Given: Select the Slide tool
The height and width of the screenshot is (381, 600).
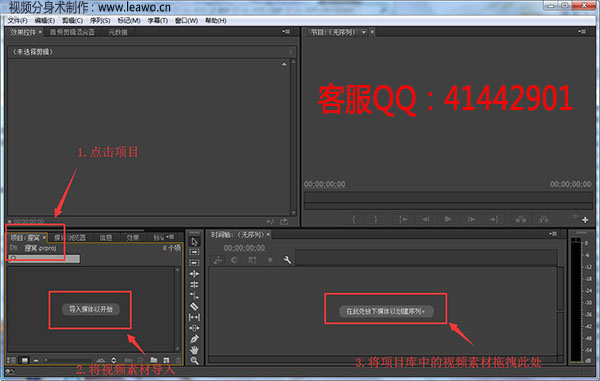Looking at the screenshot, I should (x=194, y=328).
